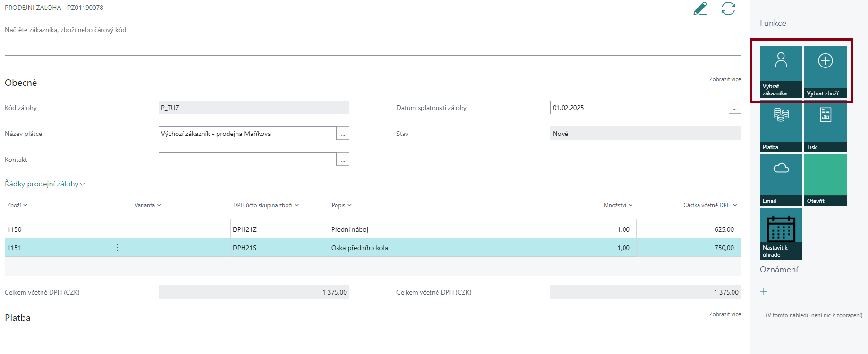Open the Email function tile
Viewport: 868px width, 354px height.
click(781, 180)
